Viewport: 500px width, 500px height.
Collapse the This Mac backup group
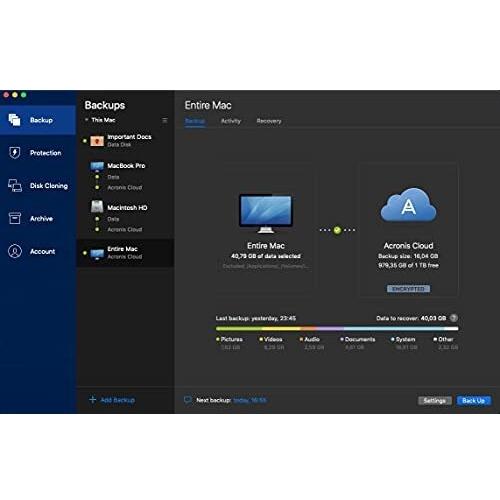[86, 120]
